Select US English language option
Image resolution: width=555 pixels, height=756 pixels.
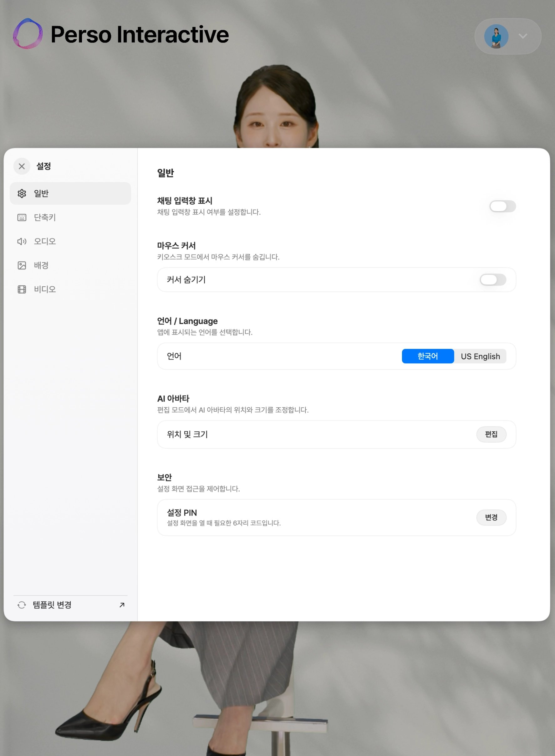[x=481, y=356]
